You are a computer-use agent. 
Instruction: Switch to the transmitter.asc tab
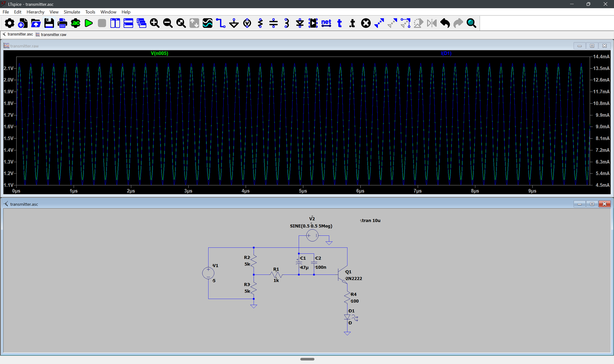pos(17,34)
